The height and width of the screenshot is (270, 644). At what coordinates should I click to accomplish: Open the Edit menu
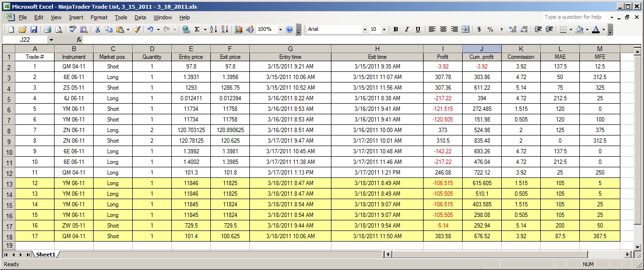coord(39,17)
